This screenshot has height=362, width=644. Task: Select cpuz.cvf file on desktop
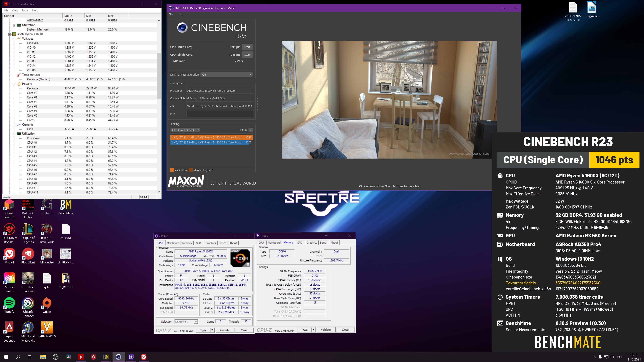pos(66,232)
